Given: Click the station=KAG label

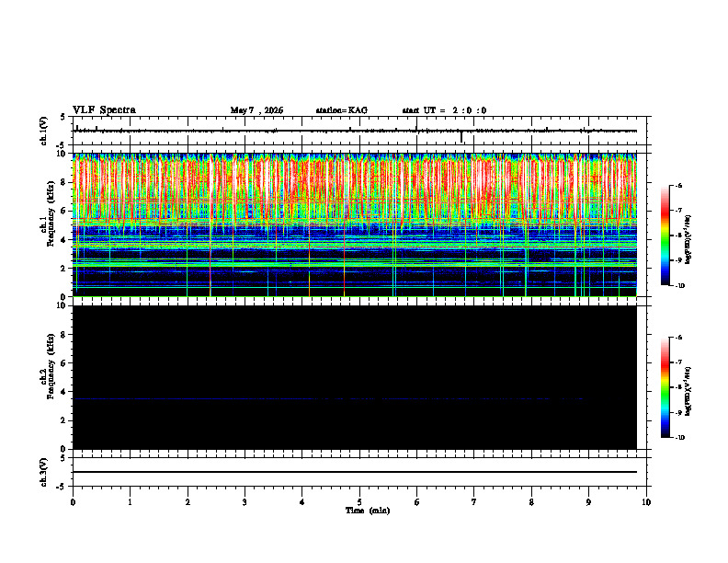Looking at the screenshot, I should [342, 110].
